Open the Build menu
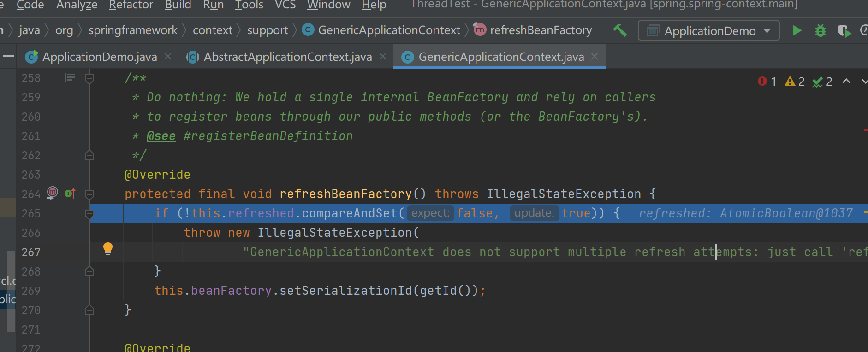The height and width of the screenshot is (352, 868). [178, 5]
